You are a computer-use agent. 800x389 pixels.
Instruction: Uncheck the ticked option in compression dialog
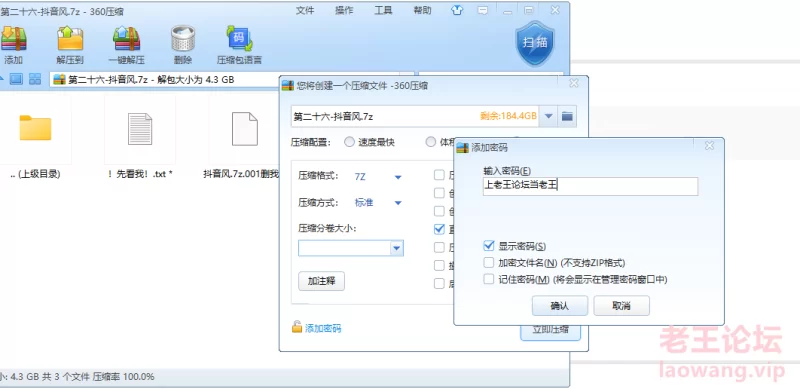click(x=439, y=229)
